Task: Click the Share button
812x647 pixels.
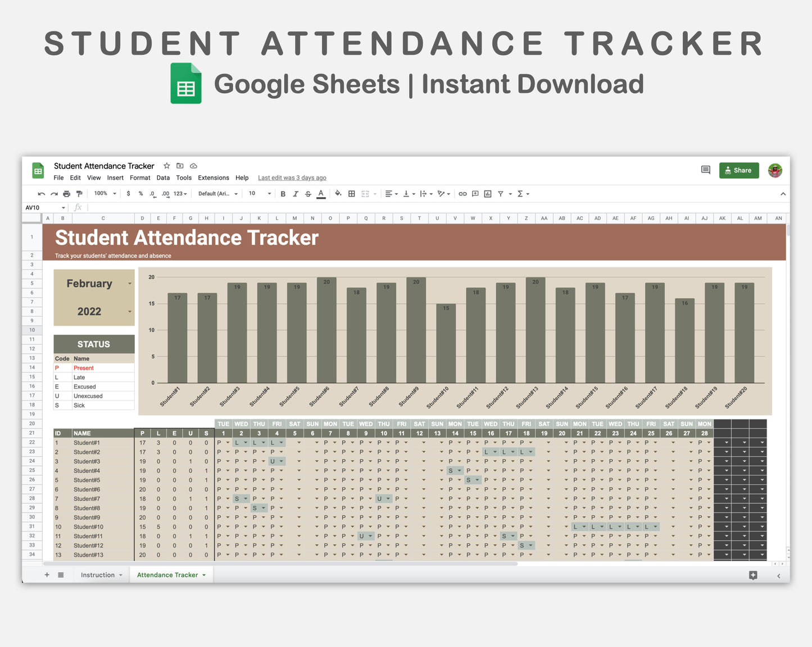Action: 738,170
